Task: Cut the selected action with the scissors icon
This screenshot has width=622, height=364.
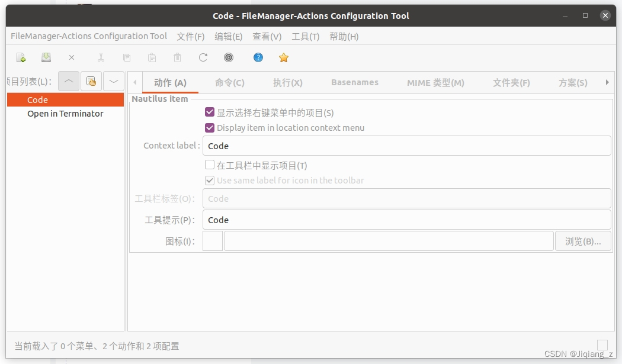Action: [101, 57]
